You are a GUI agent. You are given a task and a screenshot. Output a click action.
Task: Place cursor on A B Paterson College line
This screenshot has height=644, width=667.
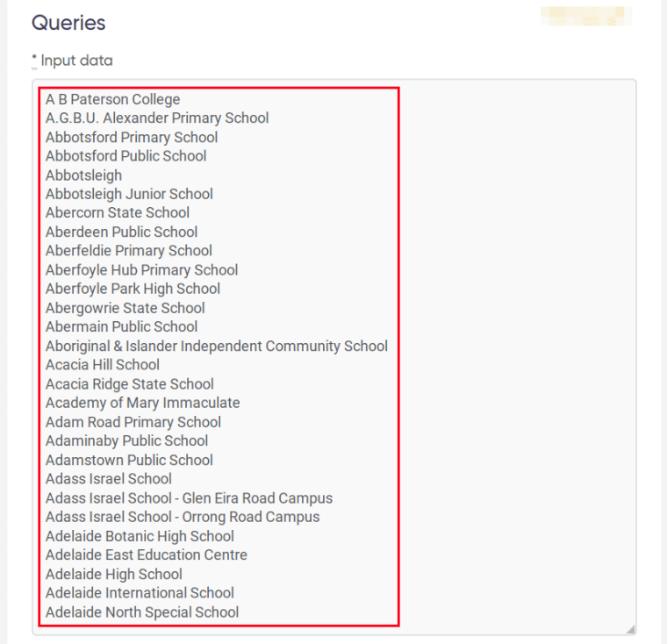(112, 99)
